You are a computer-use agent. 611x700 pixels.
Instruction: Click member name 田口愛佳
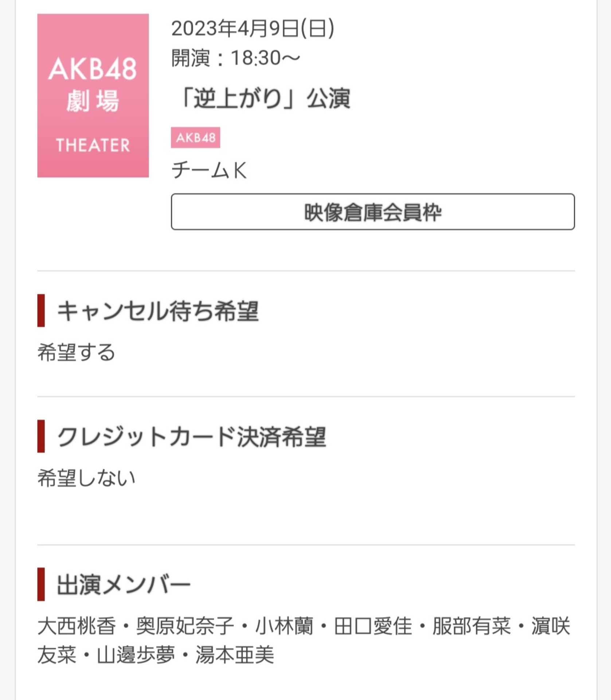click(x=373, y=626)
